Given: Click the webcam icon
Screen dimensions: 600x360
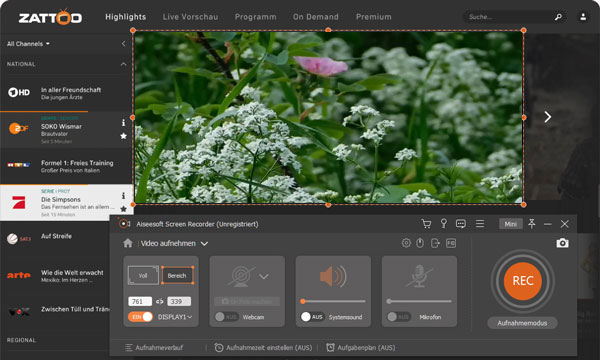Looking at the screenshot, I should point(241,276).
